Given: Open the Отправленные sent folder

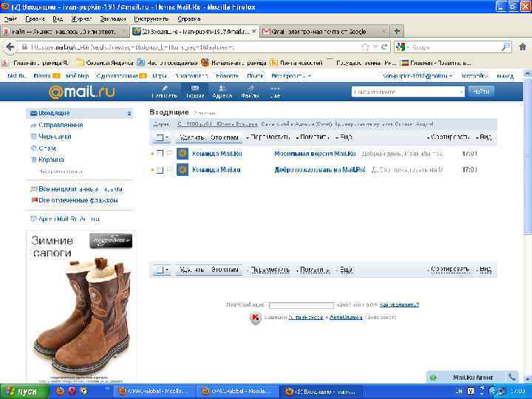Looking at the screenshot, I should pyautogui.click(x=61, y=125).
